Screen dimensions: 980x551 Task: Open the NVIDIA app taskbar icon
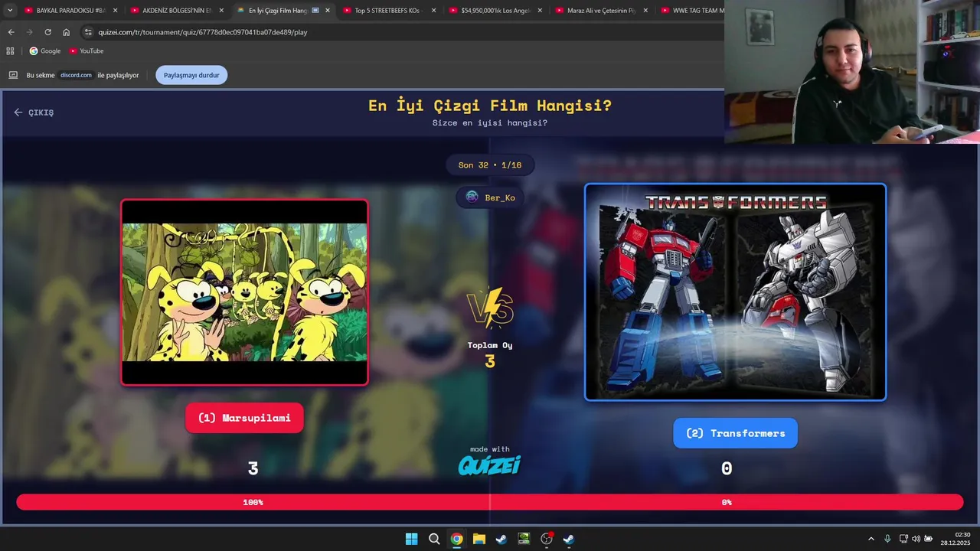[524, 539]
